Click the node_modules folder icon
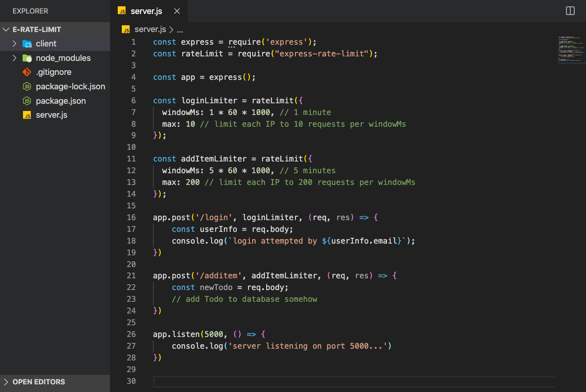 point(27,58)
